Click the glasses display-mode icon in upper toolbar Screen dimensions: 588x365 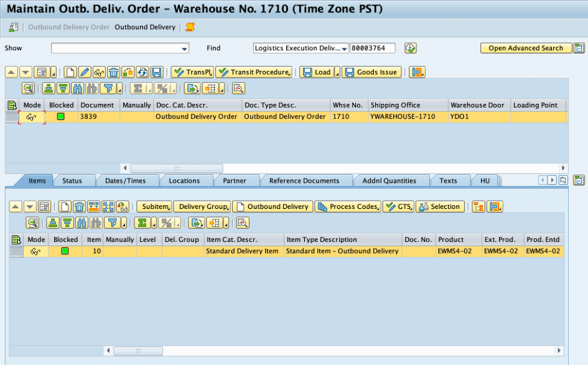pos(99,72)
